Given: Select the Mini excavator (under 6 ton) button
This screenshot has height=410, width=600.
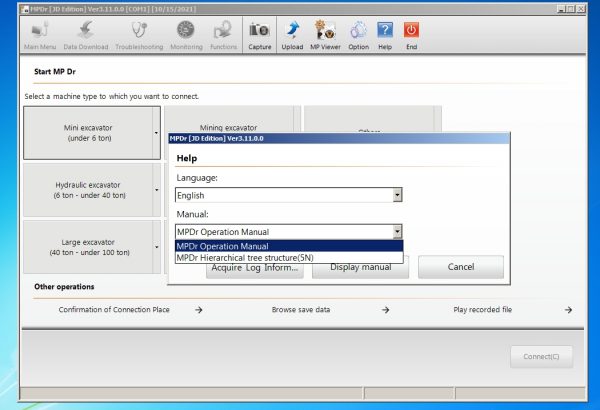Looking at the screenshot, I should 88,133.
